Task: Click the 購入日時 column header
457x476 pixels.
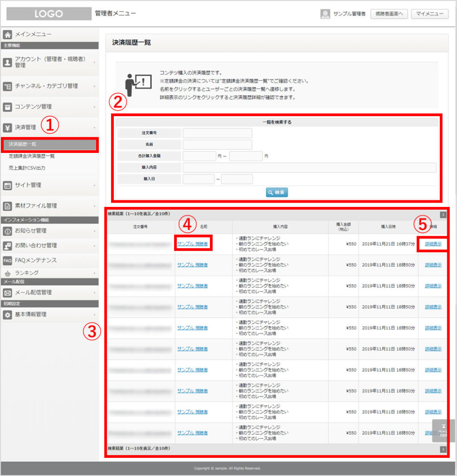Action: click(x=388, y=227)
